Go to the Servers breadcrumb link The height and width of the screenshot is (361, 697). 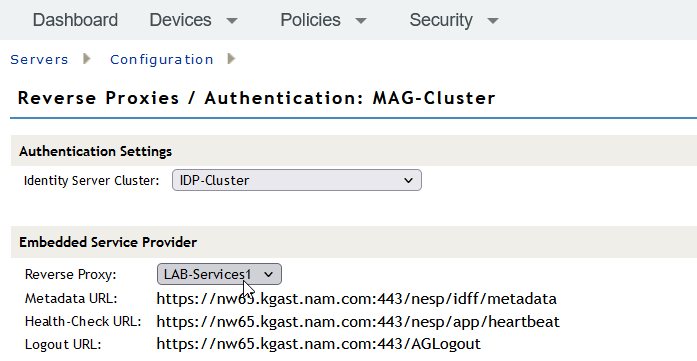(39, 59)
